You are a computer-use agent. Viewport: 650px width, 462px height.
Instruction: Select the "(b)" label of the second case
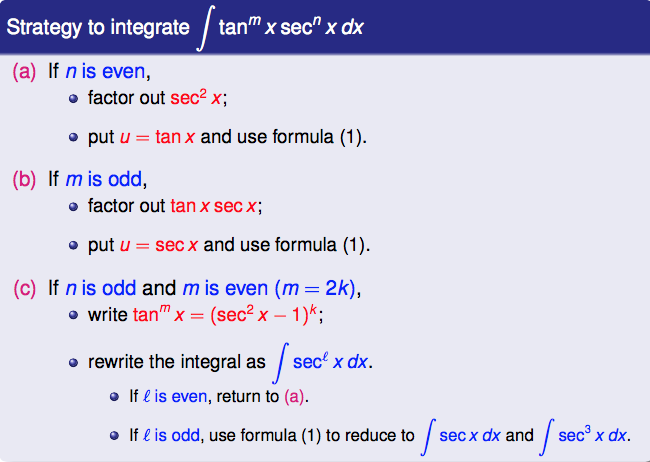[24, 180]
